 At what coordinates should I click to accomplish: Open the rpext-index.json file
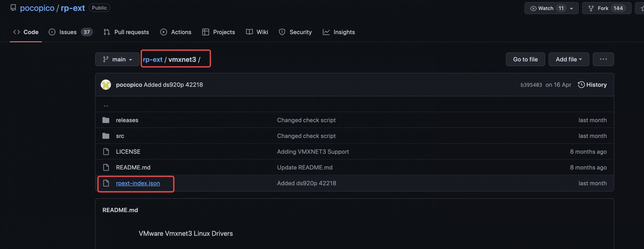point(138,183)
